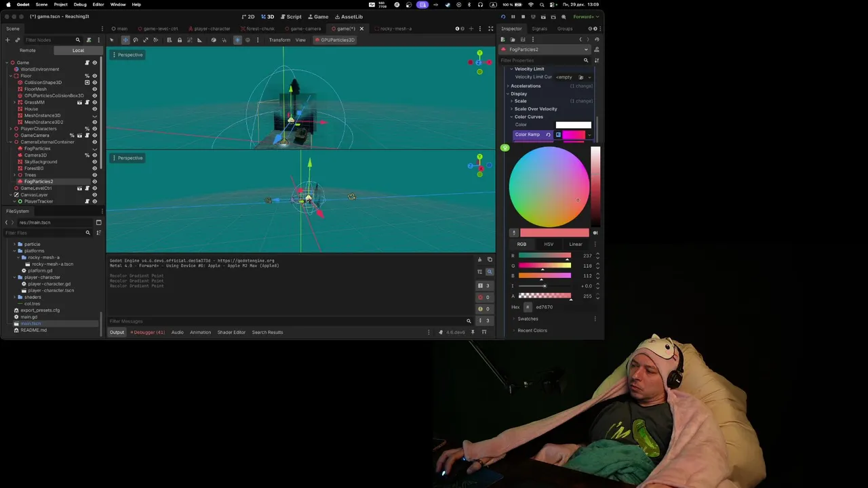Show the hidden MeshInstance3D node

[94, 115]
